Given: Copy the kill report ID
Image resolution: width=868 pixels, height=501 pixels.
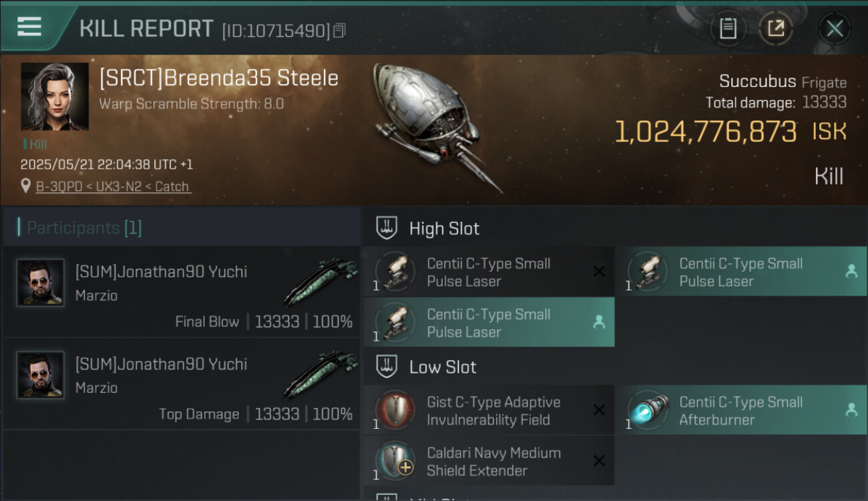Looking at the screenshot, I should (339, 31).
